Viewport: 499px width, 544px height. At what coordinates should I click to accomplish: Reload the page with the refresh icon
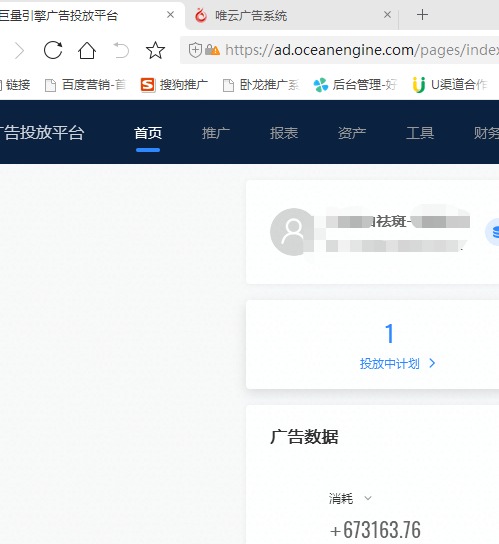point(53,50)
